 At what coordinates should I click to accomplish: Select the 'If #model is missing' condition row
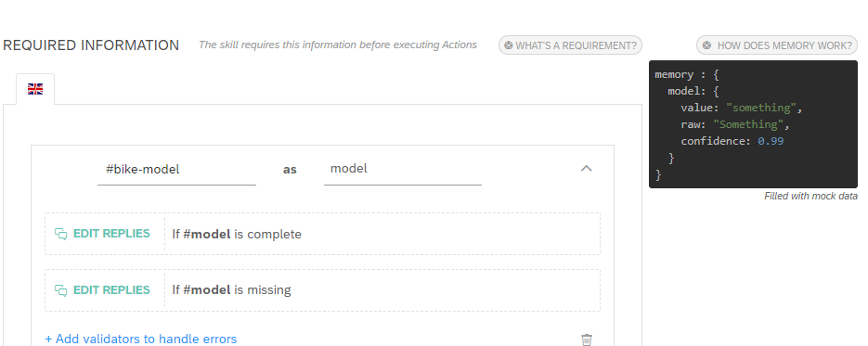point(322,290)
